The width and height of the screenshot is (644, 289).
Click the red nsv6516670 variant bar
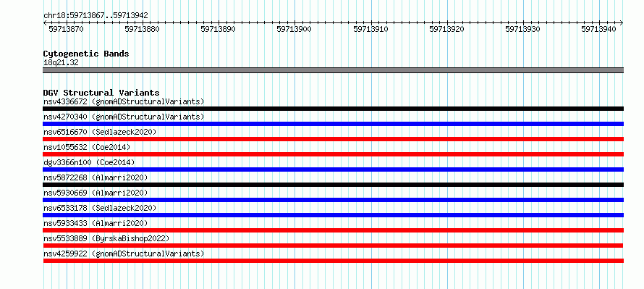(x=333, y=139)
